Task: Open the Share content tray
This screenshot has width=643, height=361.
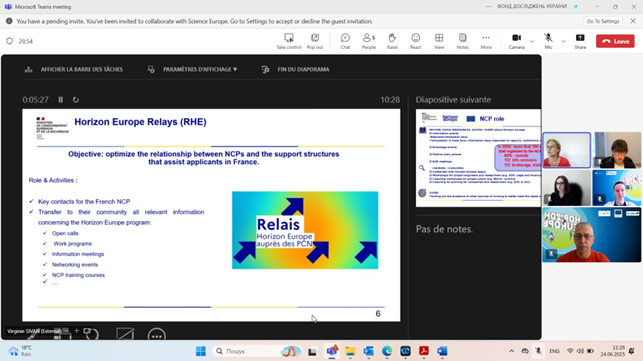Action: coord(580,41)
